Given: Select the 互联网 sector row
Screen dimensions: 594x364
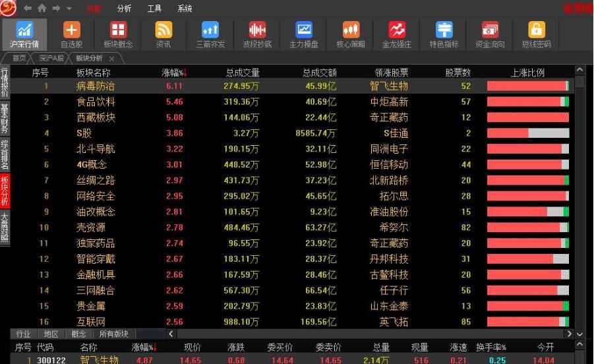Looking at the screenshot, I should coord(291,322).
